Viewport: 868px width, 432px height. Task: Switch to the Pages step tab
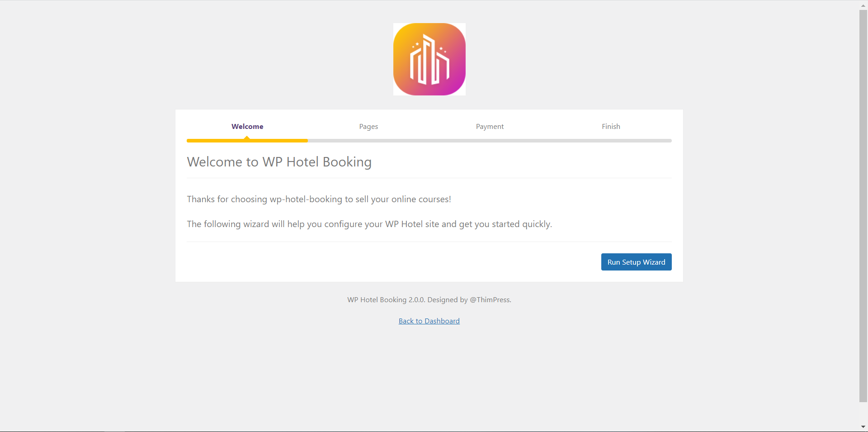click(x=368, y=127)
